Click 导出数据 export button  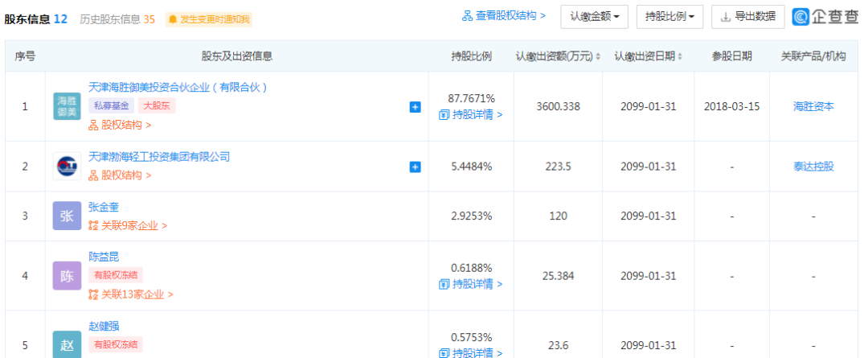tap(747, 16)
